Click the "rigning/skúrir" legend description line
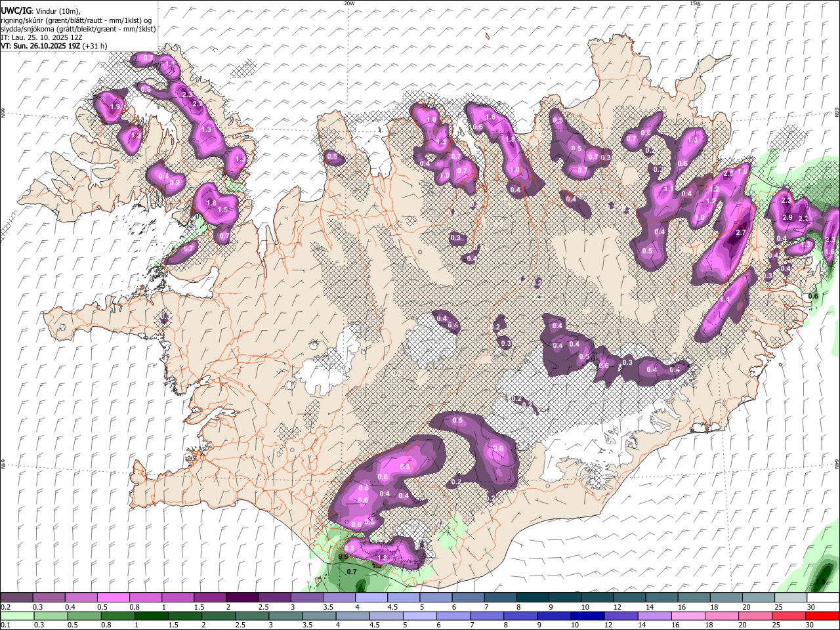 (77, 20)
